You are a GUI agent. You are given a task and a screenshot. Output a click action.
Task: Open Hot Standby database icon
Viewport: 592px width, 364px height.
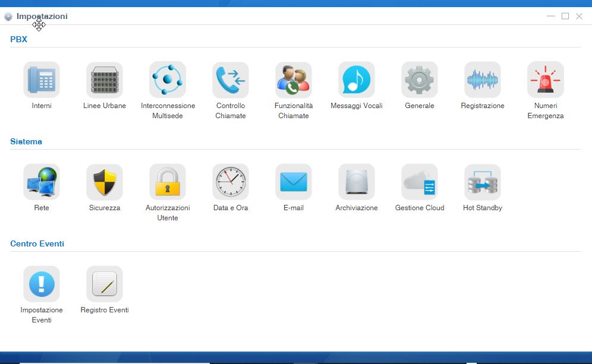click(483, 182)
